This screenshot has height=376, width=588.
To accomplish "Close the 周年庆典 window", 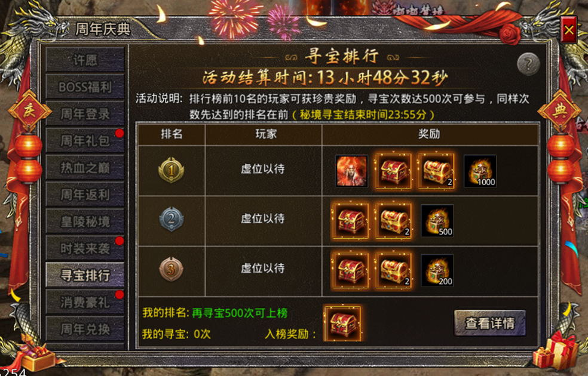I will [568, 30].
